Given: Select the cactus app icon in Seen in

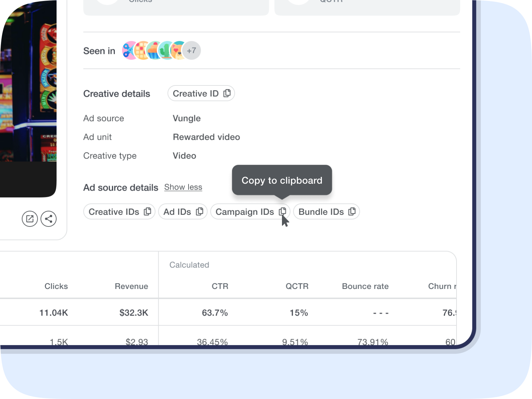Looking at the screenshot, I should tap(166, 51).
